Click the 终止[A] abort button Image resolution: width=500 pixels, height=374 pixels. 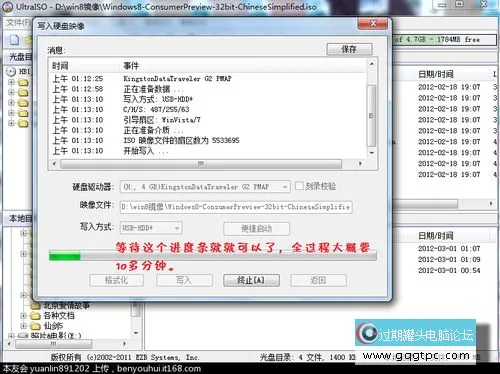tap(251, 280)
